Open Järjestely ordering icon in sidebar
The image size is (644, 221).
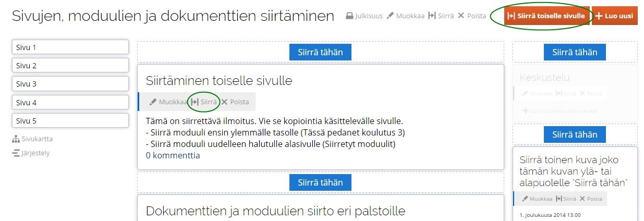point(16,153)
